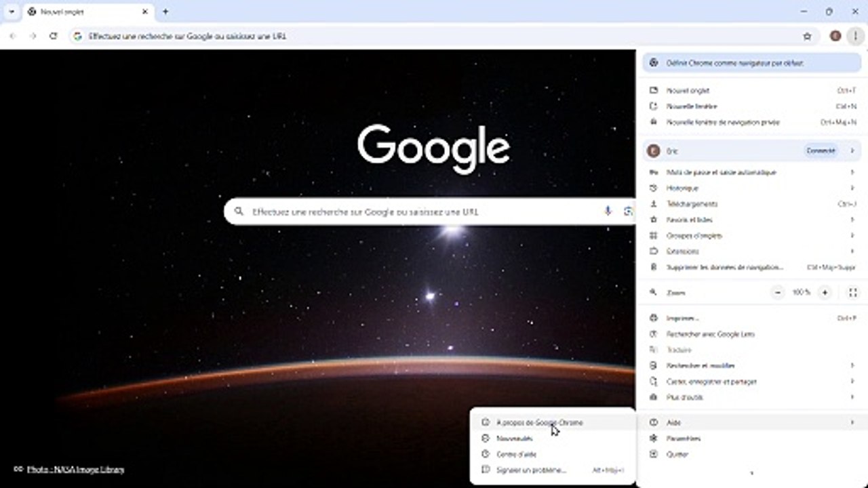Screen dimensions: 868x488
Task: Reload the current page
Action: click(x=54, y=36)
